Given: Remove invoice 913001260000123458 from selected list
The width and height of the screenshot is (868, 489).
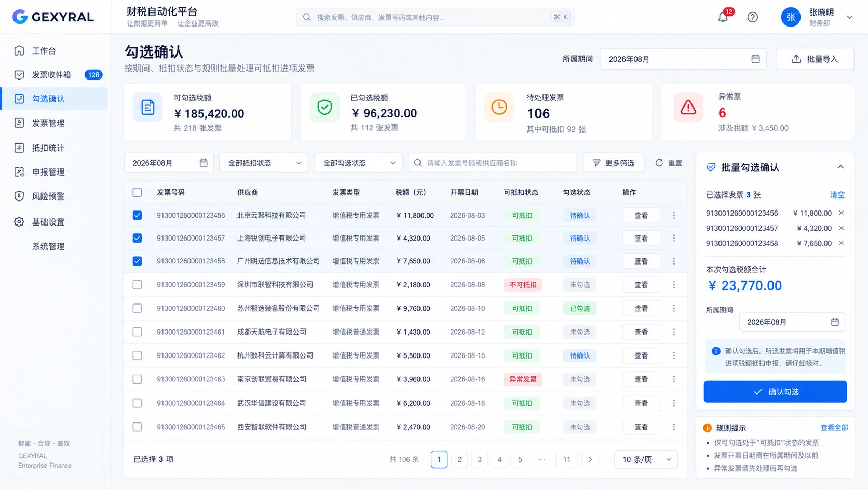Looking at the screenshot, I should (841, 243).
